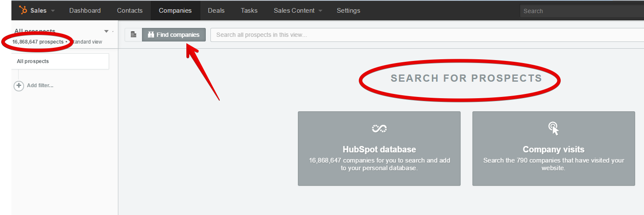Screen dimensions: 644x215
Task: Open the Tasks page
Action: point(249,11)
